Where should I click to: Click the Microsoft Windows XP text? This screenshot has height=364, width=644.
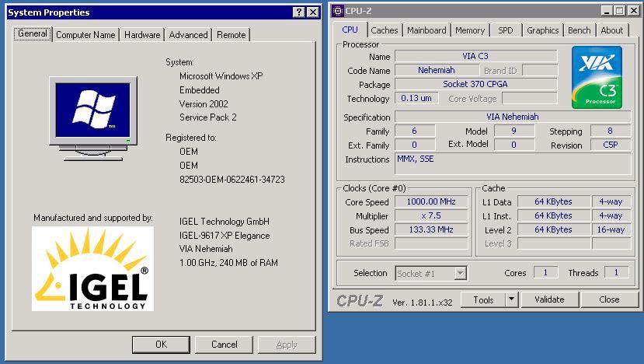coord(221,76)
